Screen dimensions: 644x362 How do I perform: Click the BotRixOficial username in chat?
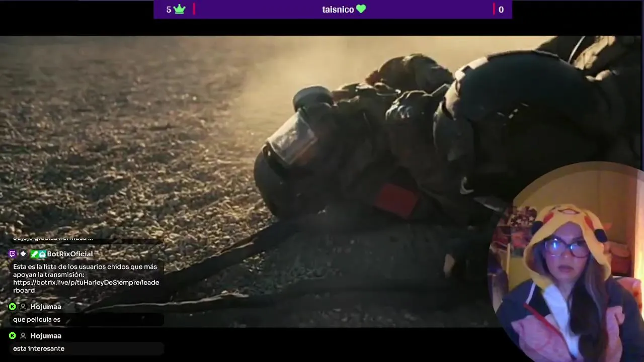[x=70, y=254]
